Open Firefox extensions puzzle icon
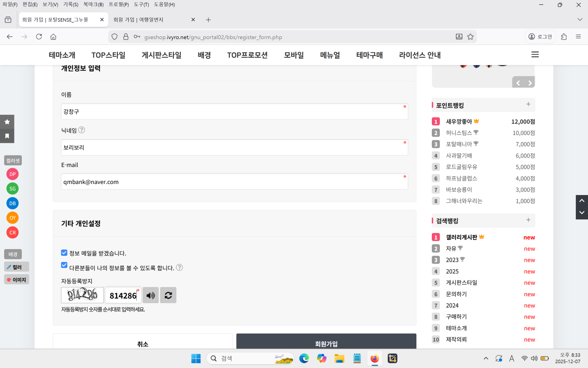588x368 pixels. [564, 37]
